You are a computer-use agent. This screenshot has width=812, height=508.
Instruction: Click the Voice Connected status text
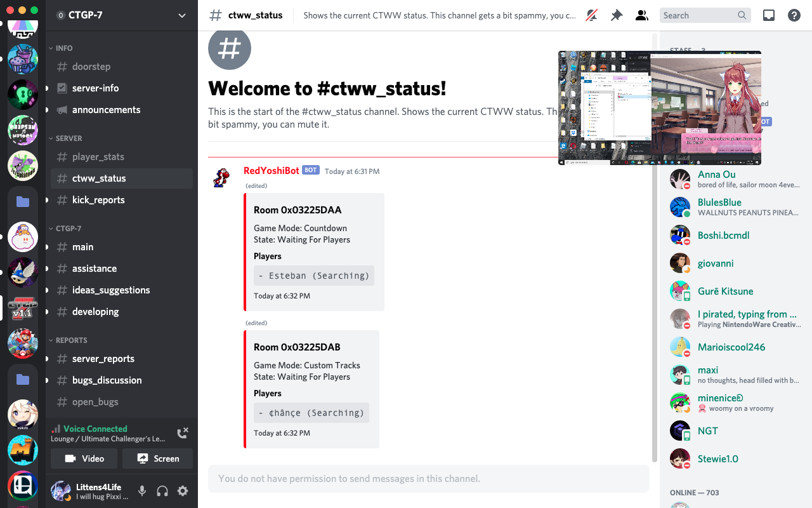coord(95,429)
